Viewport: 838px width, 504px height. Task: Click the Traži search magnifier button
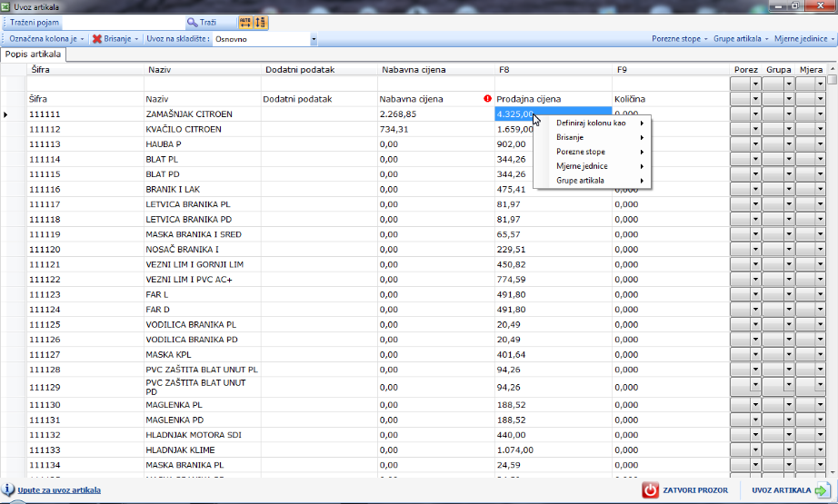pos(202,23)
